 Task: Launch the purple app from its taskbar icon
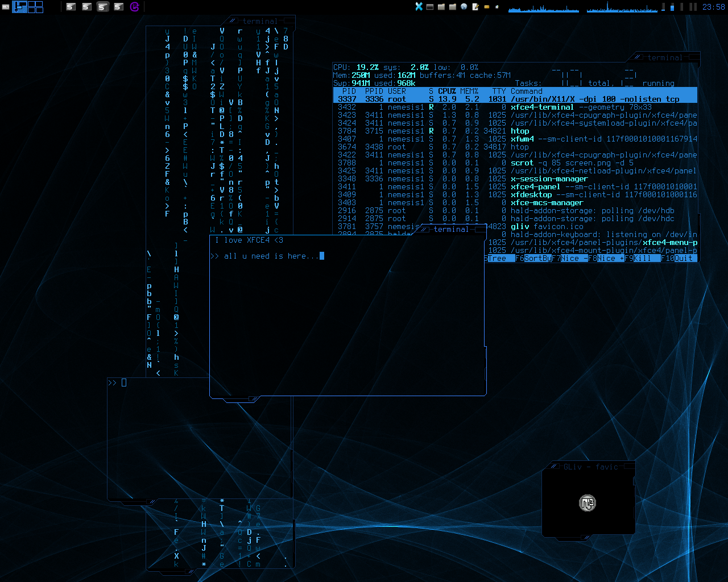tap(134, 7)
